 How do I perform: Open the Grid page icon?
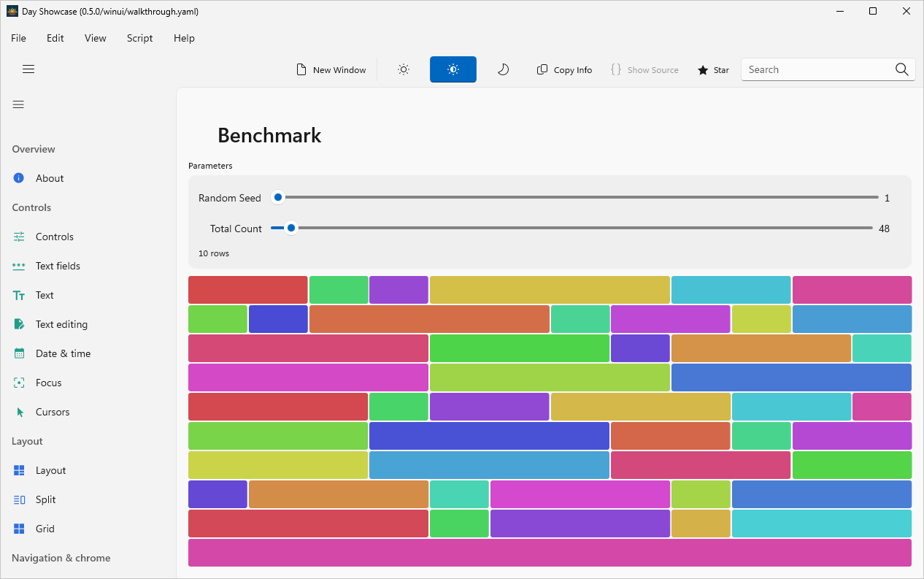(x=19, y=529)
